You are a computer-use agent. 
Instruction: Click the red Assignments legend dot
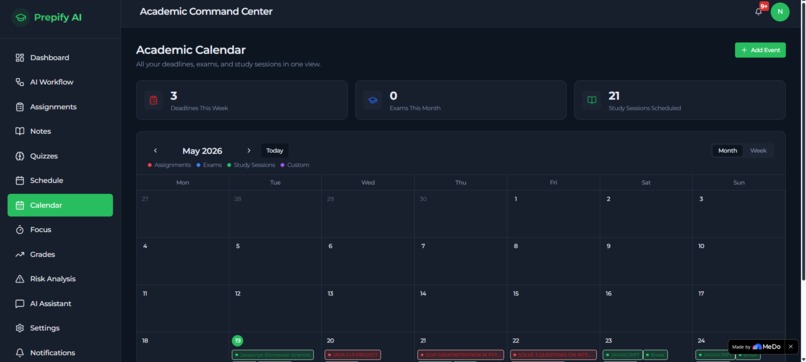(150, 165)
